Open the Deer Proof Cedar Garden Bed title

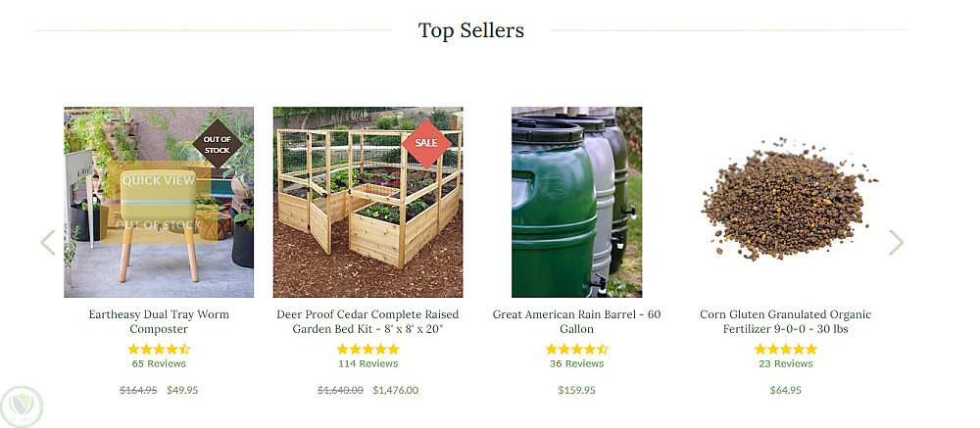367,321
